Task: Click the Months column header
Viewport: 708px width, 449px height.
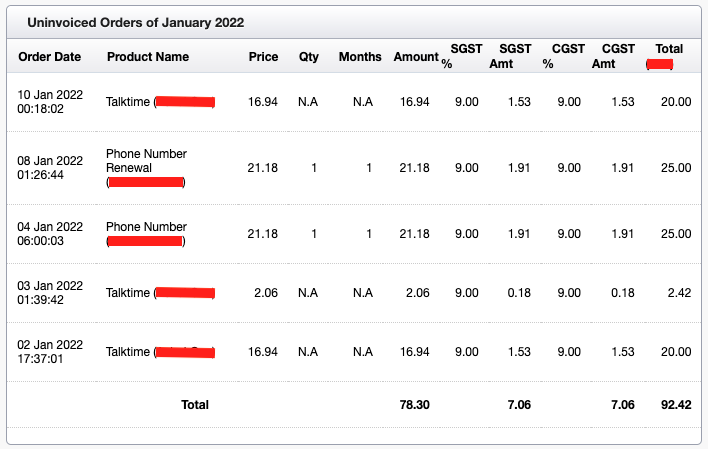Action: (x=359, y=57)
